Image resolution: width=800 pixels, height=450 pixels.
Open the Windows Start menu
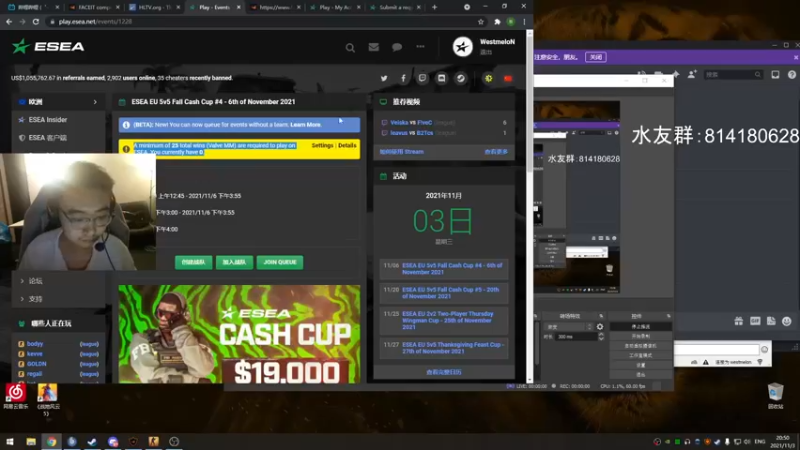tap(10, 441)
